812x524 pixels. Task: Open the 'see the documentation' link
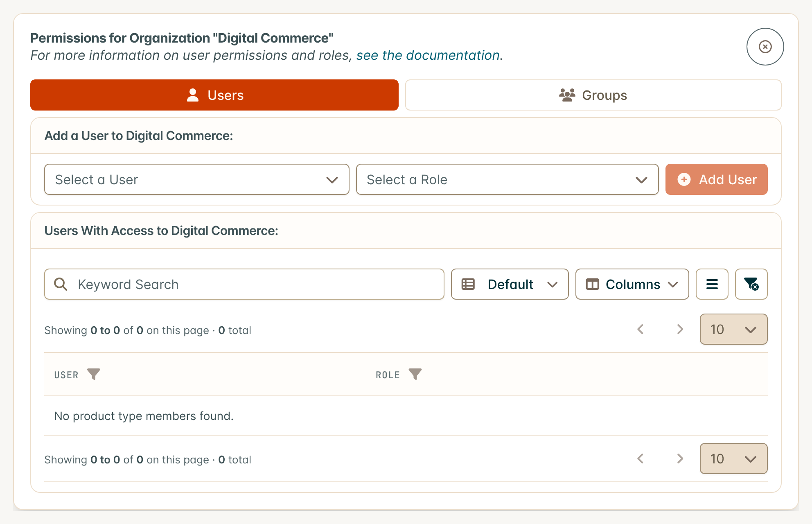pyautogui.click(x=428, y=55)
